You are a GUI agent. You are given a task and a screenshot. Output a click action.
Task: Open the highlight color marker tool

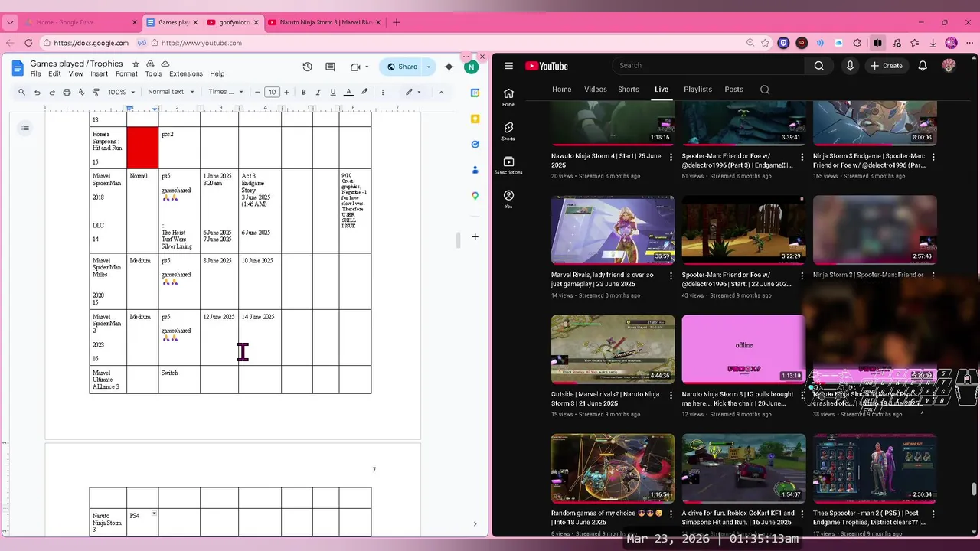pyautogui.click(x=364, y=92)
